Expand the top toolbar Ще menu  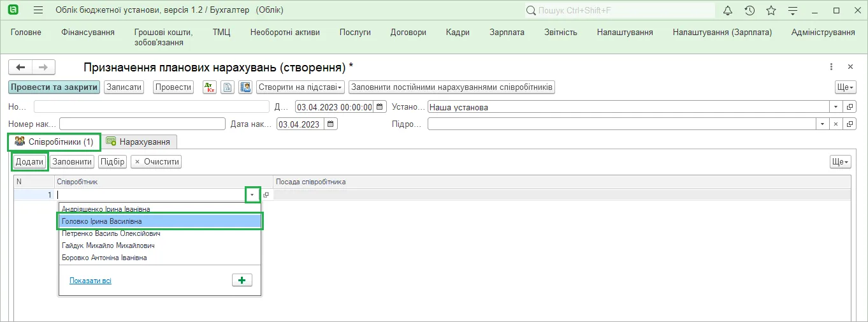[845, 87]
